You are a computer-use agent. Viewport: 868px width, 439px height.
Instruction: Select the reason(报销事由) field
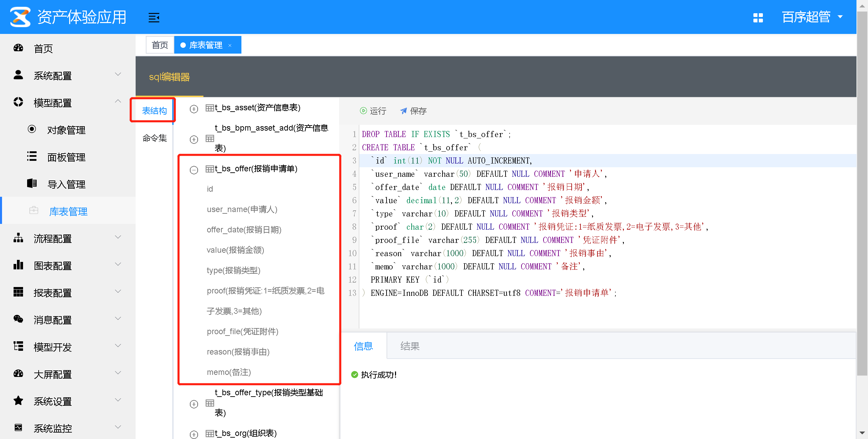(238, 352)
